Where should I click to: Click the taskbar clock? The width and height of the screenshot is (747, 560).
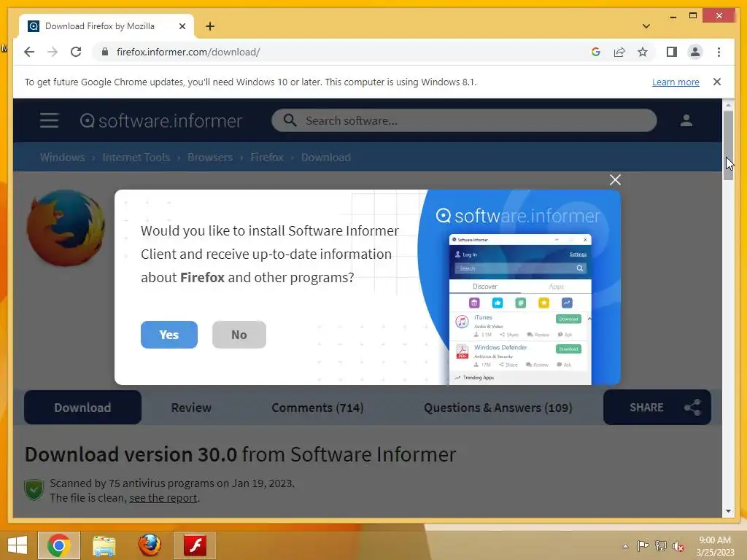click(x=715, y=546)
